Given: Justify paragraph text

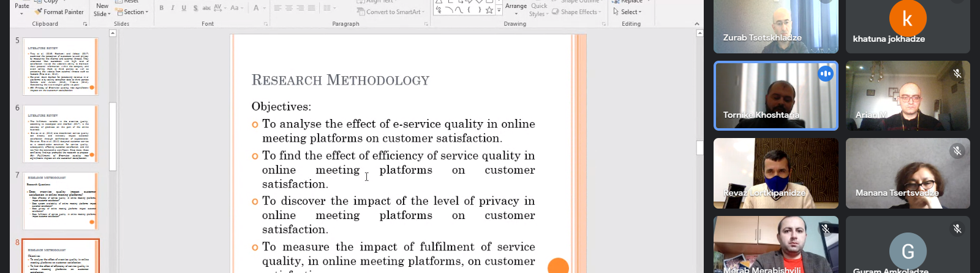Looking at the screenshot, I should [311, 8].
